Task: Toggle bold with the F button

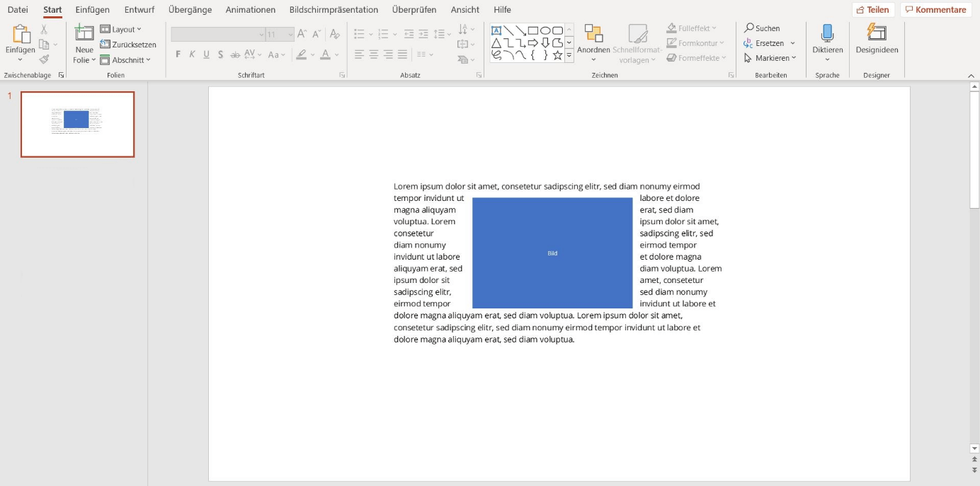Action: click(178, 54)
